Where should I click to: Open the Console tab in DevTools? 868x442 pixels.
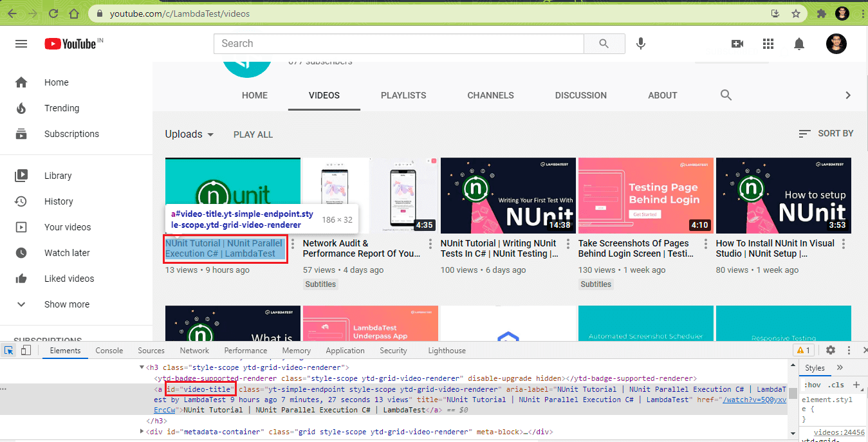point(109,351)
